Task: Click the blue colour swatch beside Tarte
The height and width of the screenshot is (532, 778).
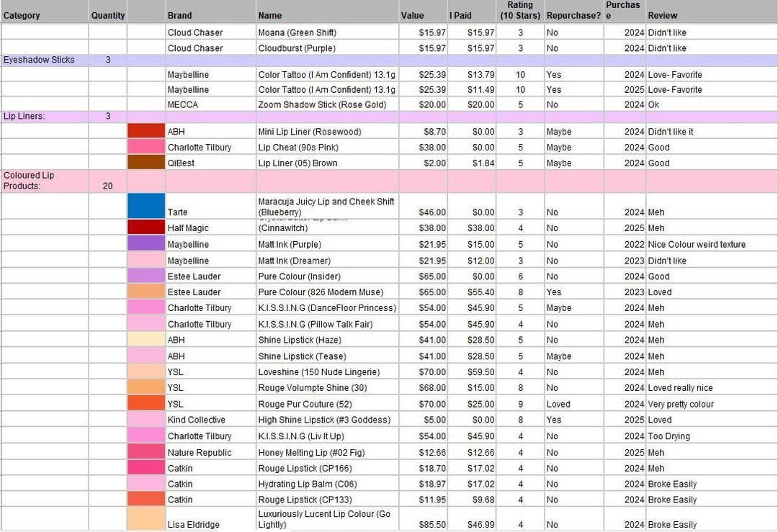Action: (x=146, y=205)
